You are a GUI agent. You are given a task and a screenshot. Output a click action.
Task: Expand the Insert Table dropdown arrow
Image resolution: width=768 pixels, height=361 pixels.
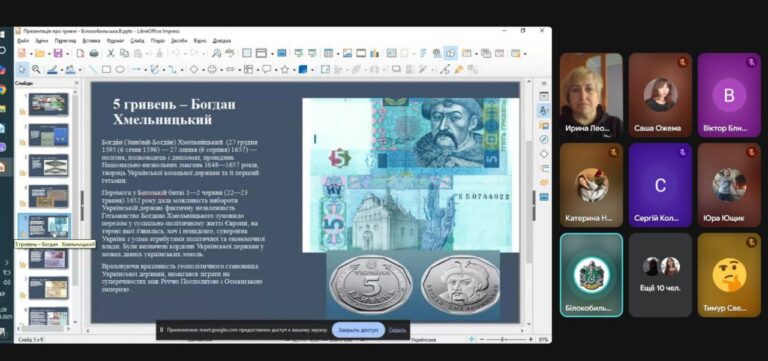(x=338, y=53)
